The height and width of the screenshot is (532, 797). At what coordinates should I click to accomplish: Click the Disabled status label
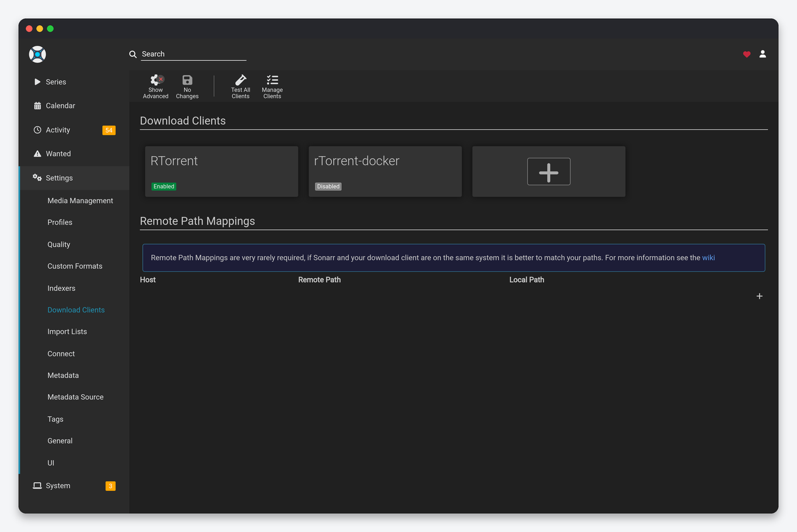pos(328,187)
